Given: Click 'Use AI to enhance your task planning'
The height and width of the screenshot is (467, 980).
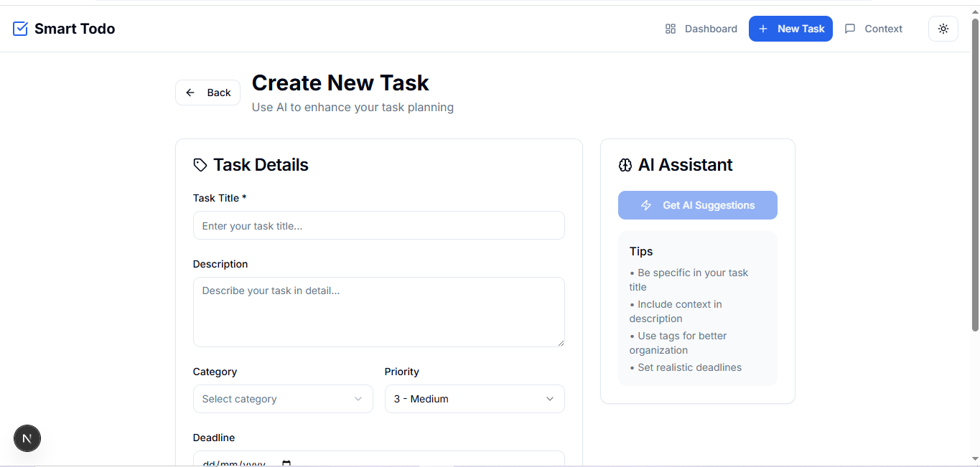Looking at the screenshot, I should click(353, 107).
